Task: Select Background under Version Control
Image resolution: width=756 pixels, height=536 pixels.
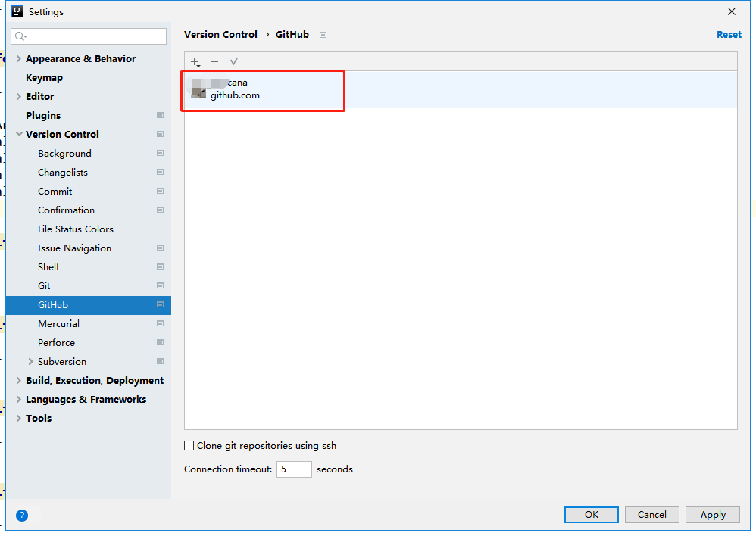Action: coord(64,154)
